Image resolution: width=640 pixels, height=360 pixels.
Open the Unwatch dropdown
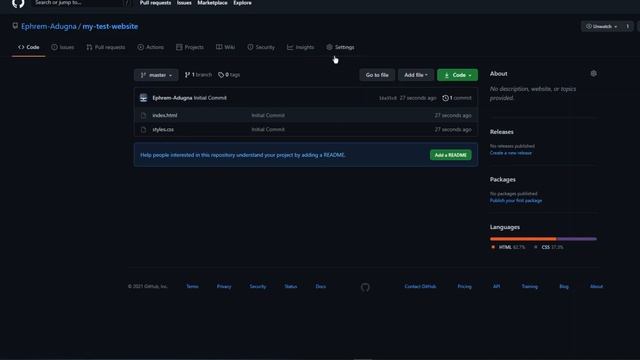pos(602,26)
